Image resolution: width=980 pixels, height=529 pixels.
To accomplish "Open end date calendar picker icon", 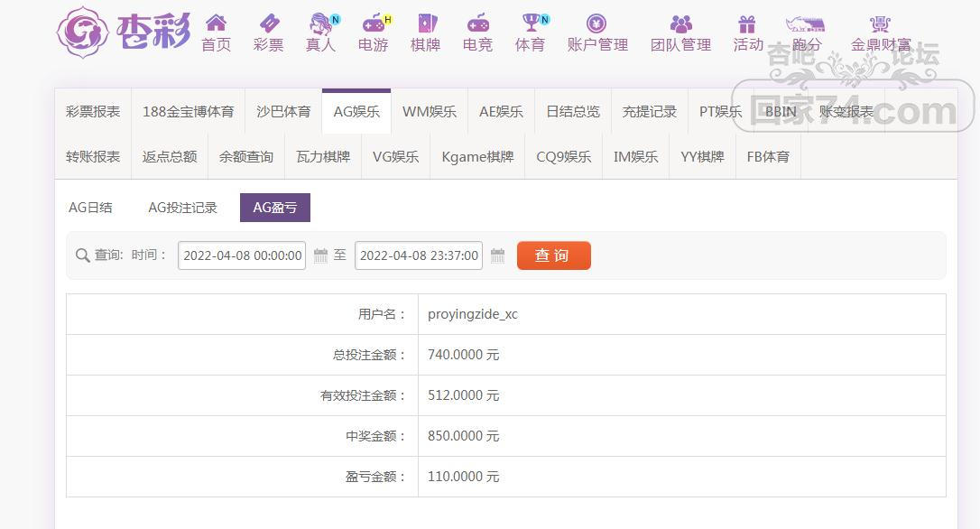I will (x=497, y=256).
